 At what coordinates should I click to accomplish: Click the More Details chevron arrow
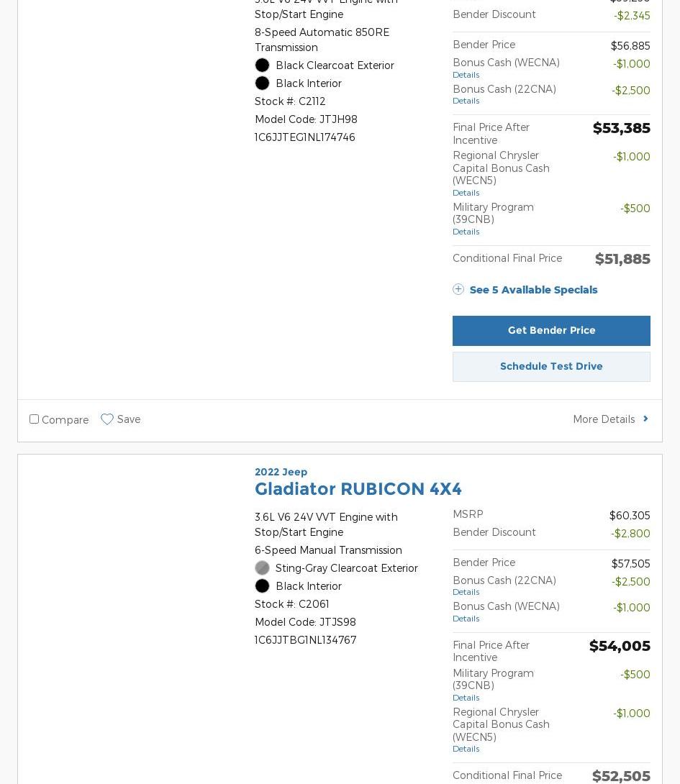coord(645,419)
